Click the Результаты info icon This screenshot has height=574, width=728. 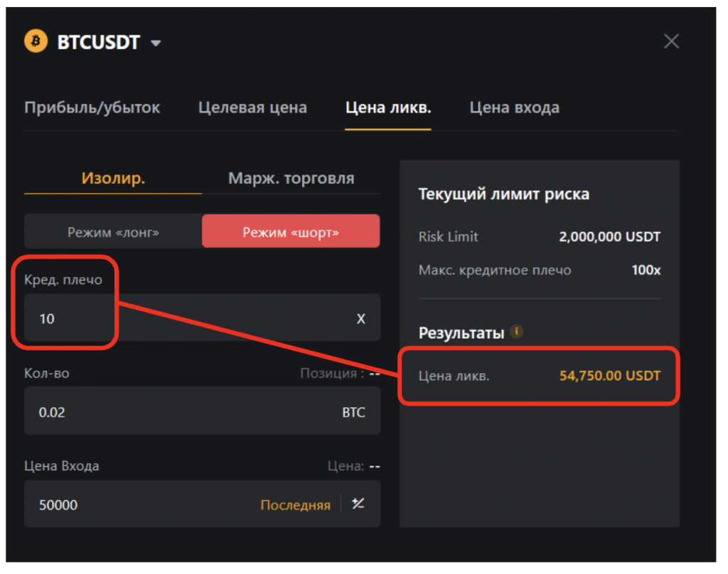click(x=516, y=332)
